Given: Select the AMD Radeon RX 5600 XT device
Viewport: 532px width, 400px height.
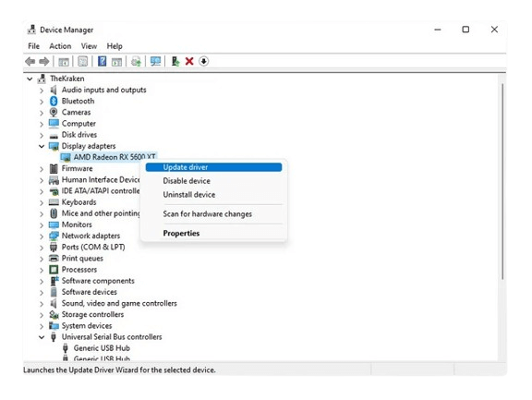Looking at the screenshot, I should coord(115,157).
